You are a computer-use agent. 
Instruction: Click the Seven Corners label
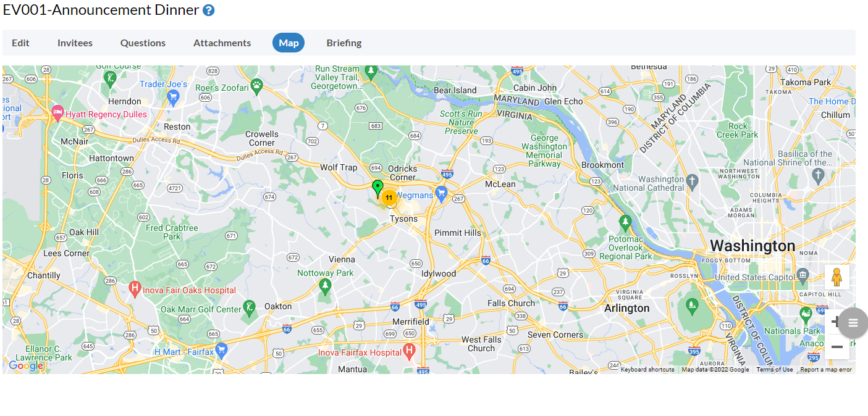coord(555,335)
